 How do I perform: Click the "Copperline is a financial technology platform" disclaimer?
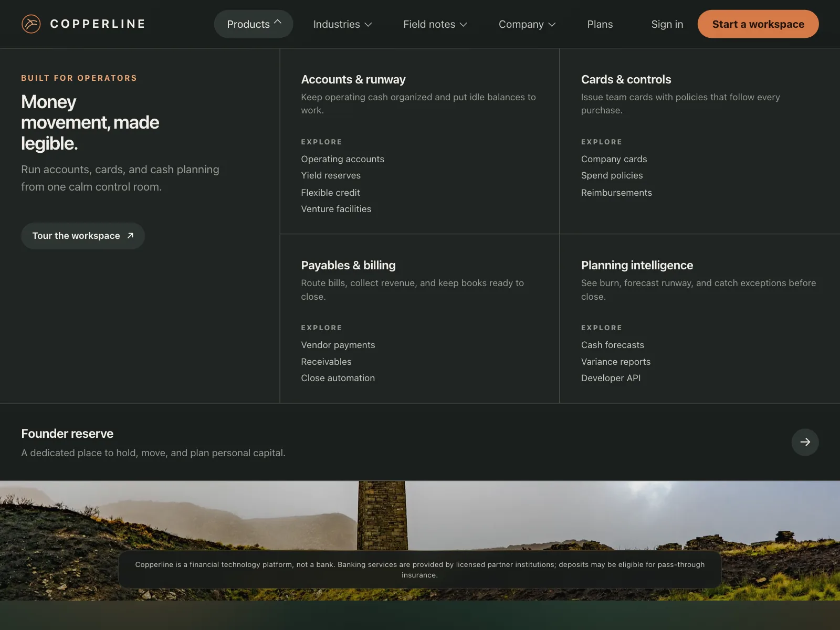click(x=420, y=570)
